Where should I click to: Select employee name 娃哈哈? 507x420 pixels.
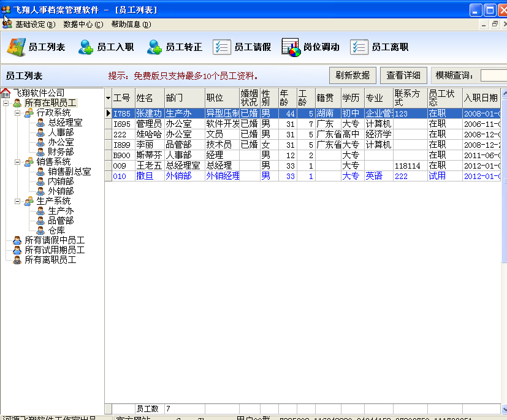(150, 134)
